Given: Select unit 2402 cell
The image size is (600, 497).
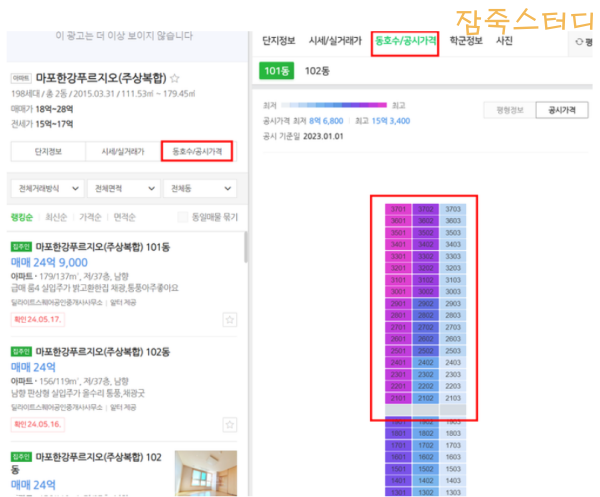Looking at the screenshot, I should [426, 362].
